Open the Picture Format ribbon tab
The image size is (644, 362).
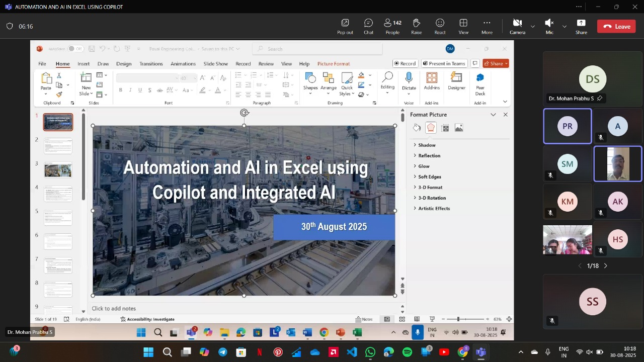pos(333,64)
